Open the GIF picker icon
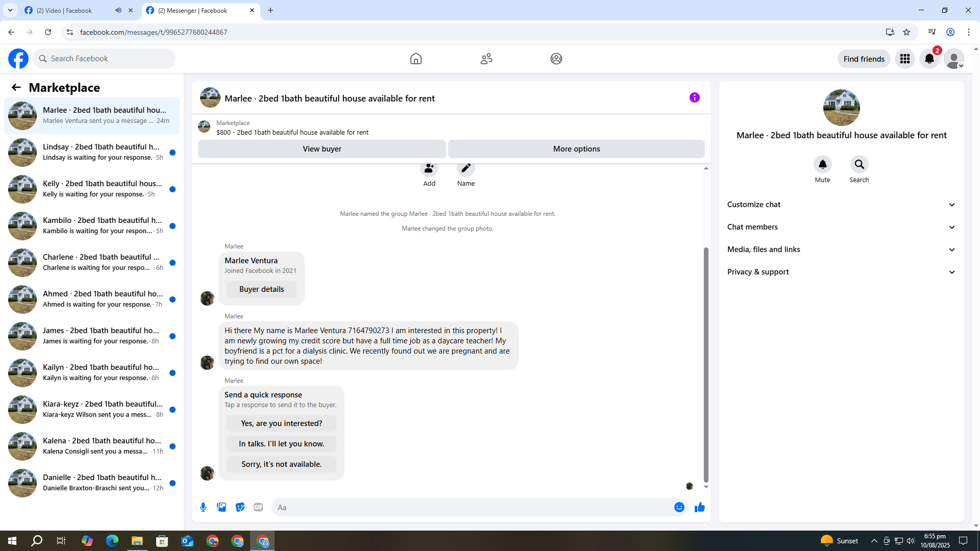This screenshot has height=551, width=980. [x=258, y=507]
